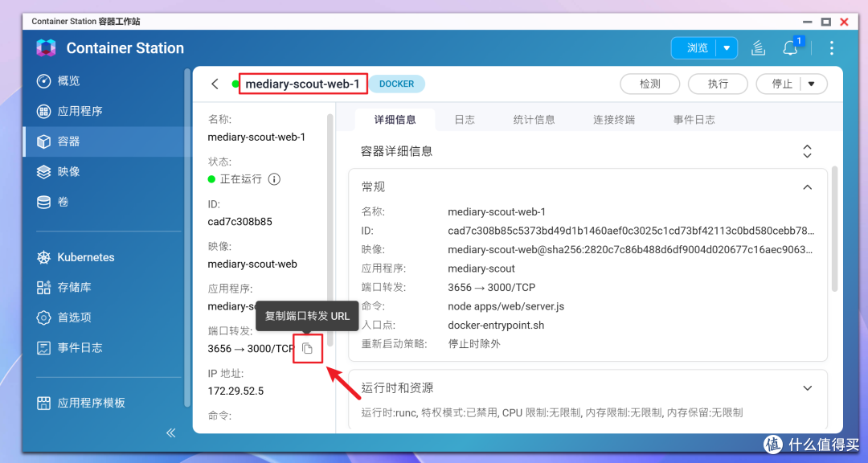Click the runtime summary line 运行时:runc
This screenshot has width=868, height=463.
552,412
